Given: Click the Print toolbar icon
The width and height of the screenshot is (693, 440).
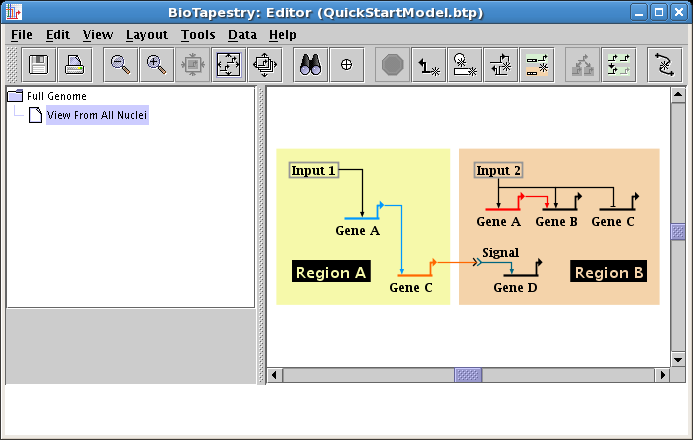Looking at the screenshot, I should (x=74, y=64).
